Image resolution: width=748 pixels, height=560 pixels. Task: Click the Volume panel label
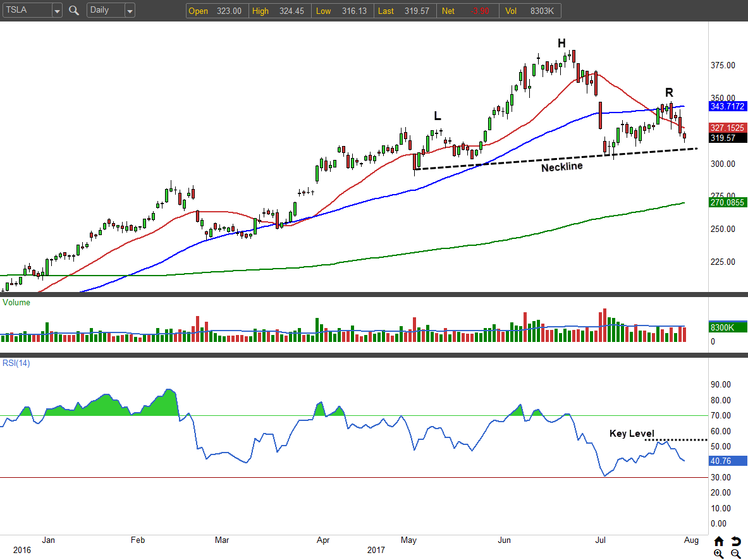pyautogui.click(x=16, y=303)
